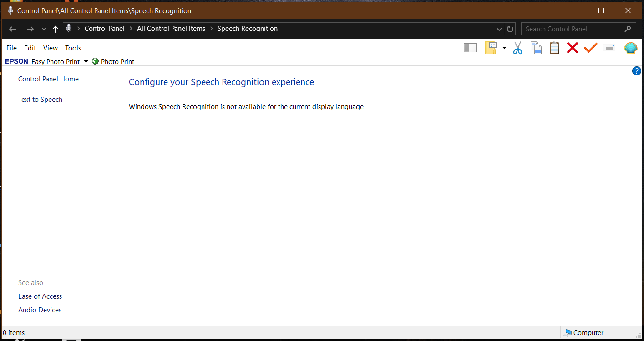This screenshot has height=341, width=644.
Task: Click the red X Delete icon
Action: click(x=573, y=48)
